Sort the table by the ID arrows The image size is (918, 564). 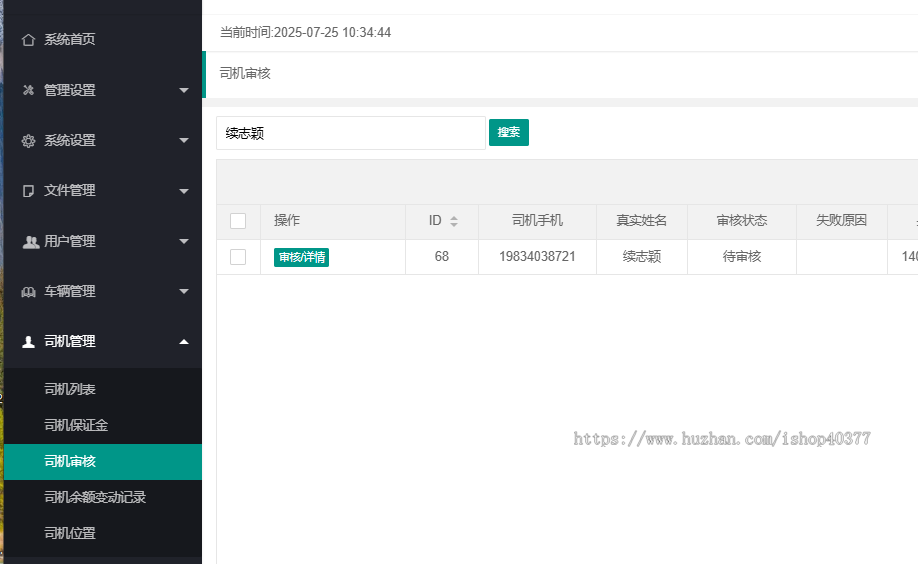[x=454, y=221]
